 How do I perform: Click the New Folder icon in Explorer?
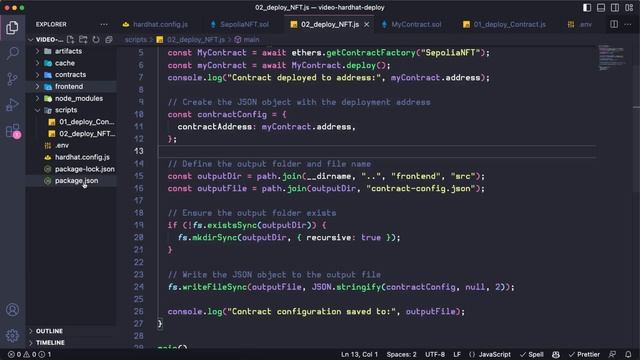(83, 40)
